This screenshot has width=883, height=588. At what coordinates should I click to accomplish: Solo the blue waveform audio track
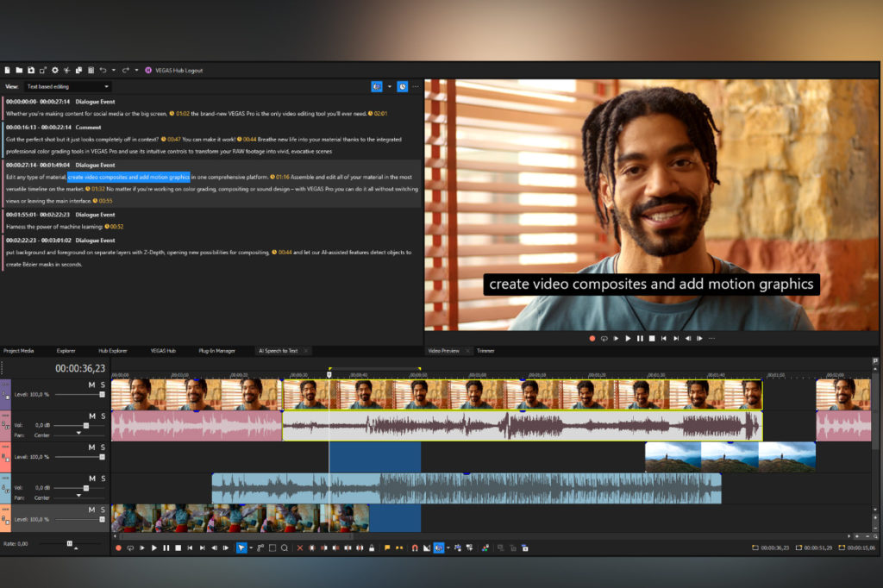coord(103,479)
